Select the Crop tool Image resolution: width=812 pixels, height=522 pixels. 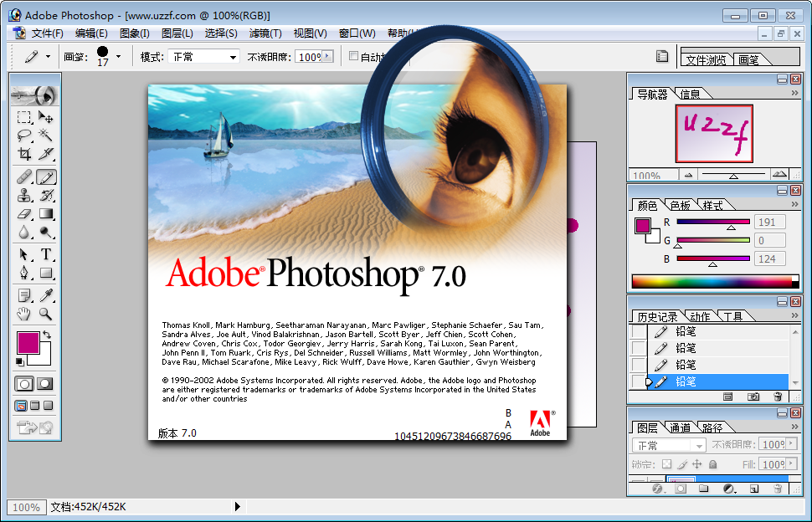[23, 154]
